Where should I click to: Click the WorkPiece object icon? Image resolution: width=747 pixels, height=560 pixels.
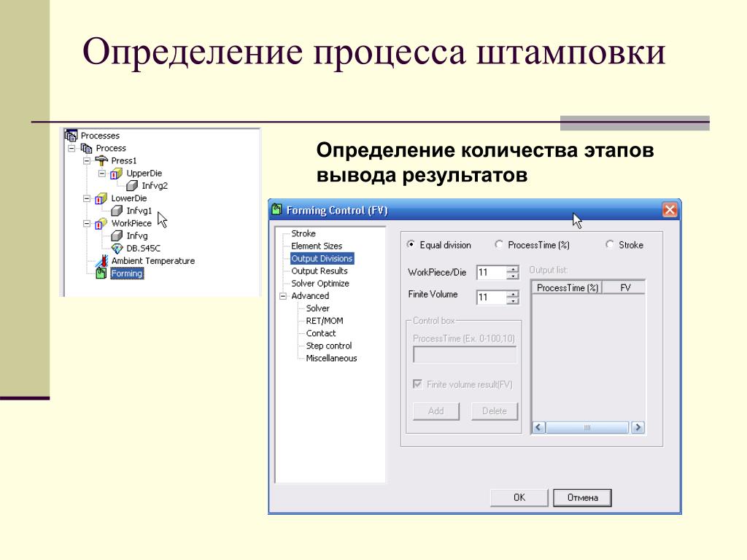click(x=101, y=223)
